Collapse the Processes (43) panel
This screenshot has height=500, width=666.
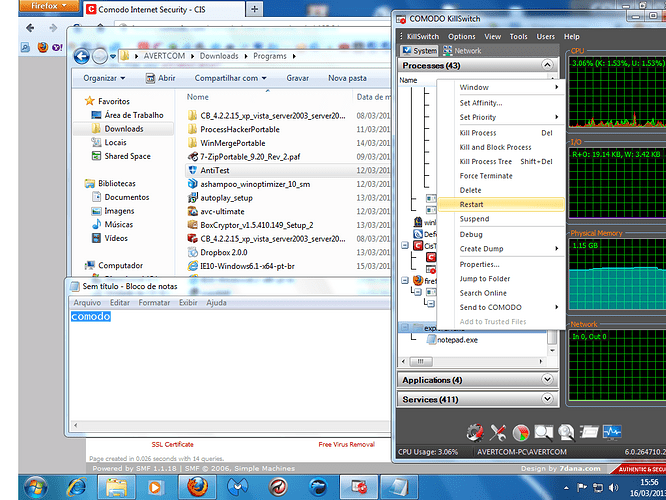[x=547, y=65]
